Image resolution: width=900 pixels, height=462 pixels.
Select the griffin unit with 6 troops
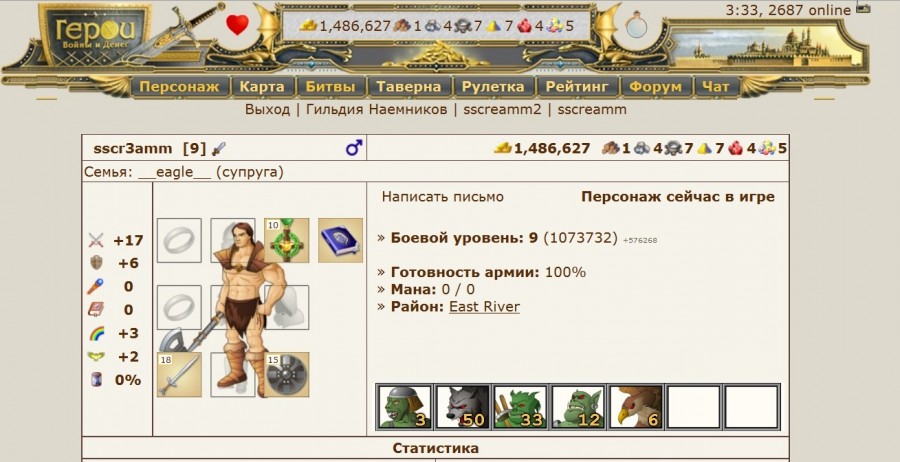coord(635,407)
